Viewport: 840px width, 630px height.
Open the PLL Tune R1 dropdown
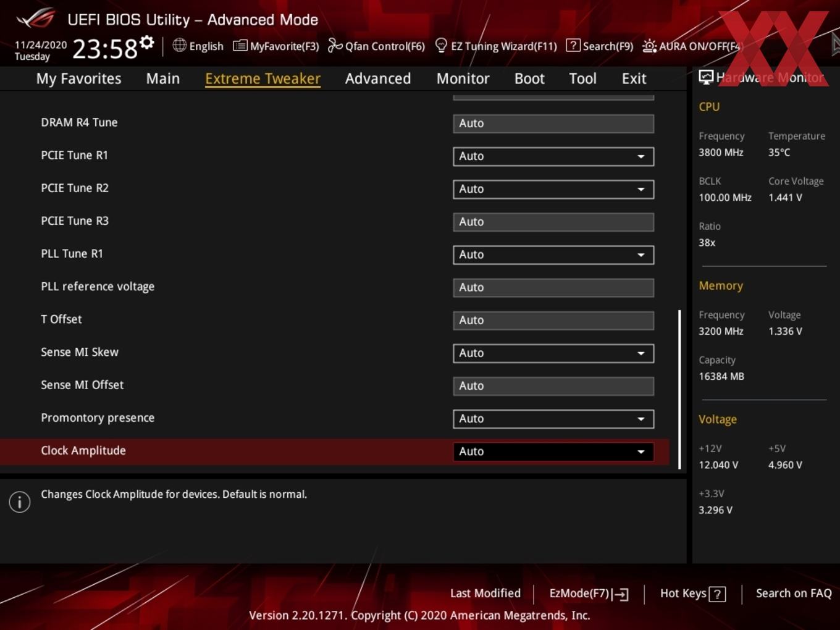click(553, 254)
